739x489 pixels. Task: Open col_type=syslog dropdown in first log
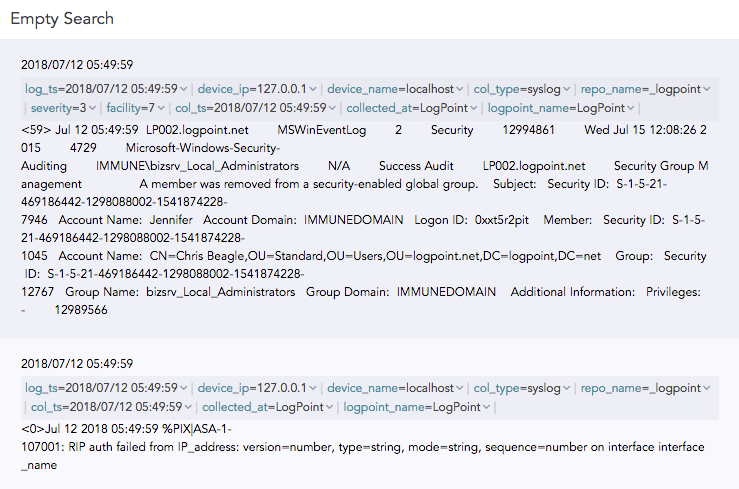click(567, 89)
